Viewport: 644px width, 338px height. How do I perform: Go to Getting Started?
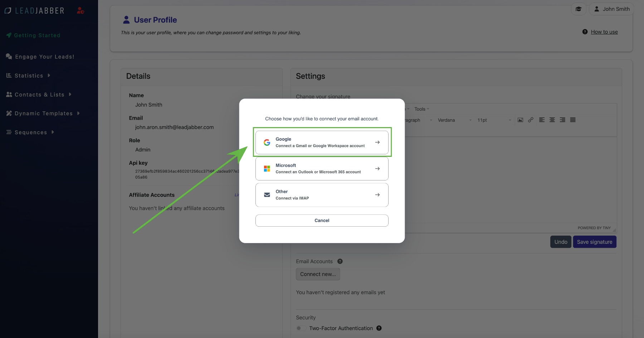click(33, 35)
